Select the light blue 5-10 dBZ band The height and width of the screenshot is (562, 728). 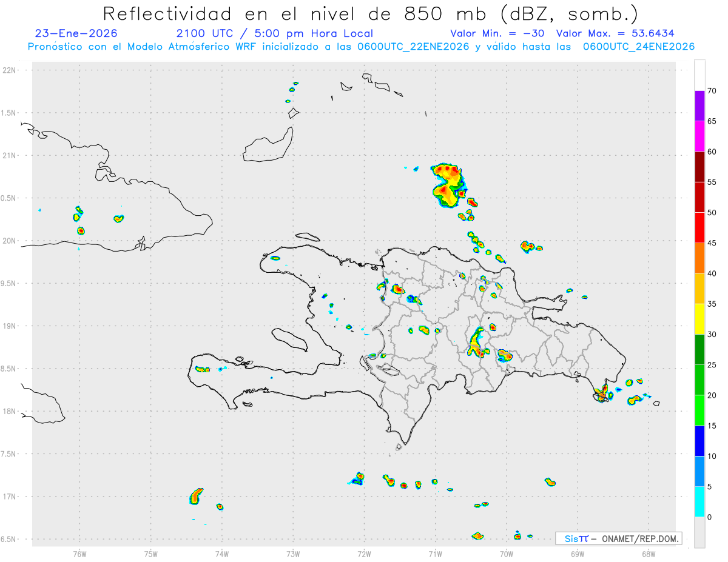click(699, 471)
